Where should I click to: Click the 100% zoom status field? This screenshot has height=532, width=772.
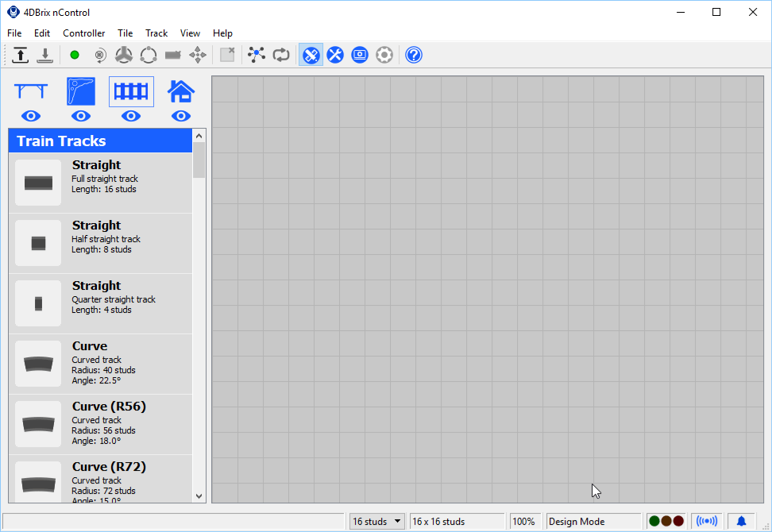tap(525, 521)
